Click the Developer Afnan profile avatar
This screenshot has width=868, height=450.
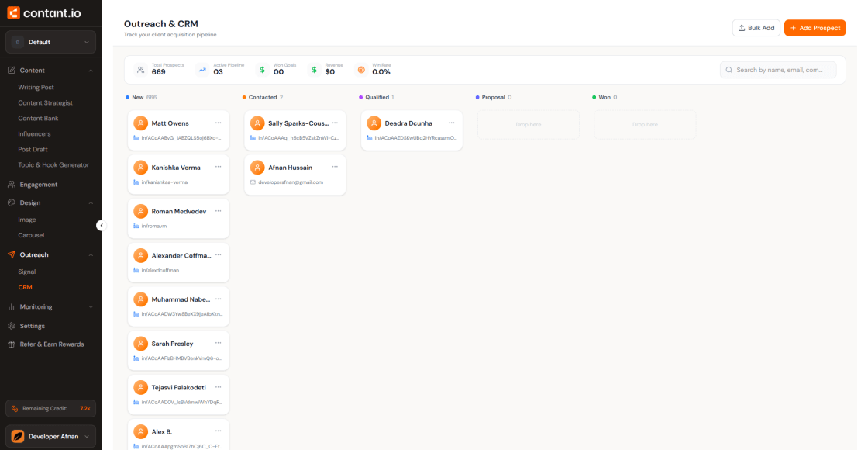[x=18, y=436]
